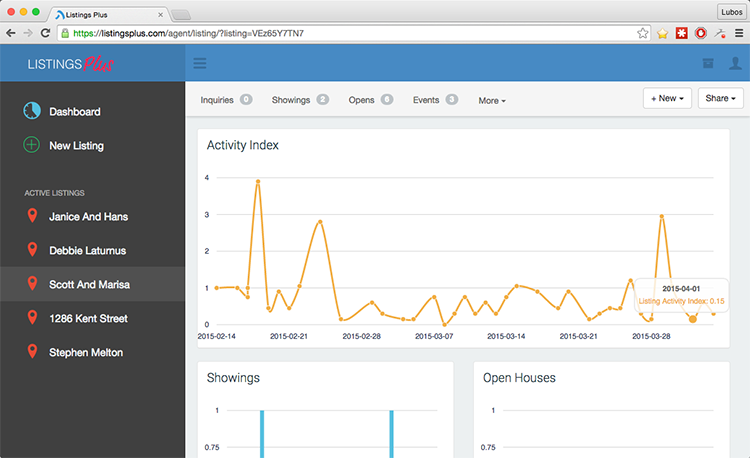This screenshot has height=458, width=750.
Task: Go to Dashboard in the sidebar
Action: point(75,111)
